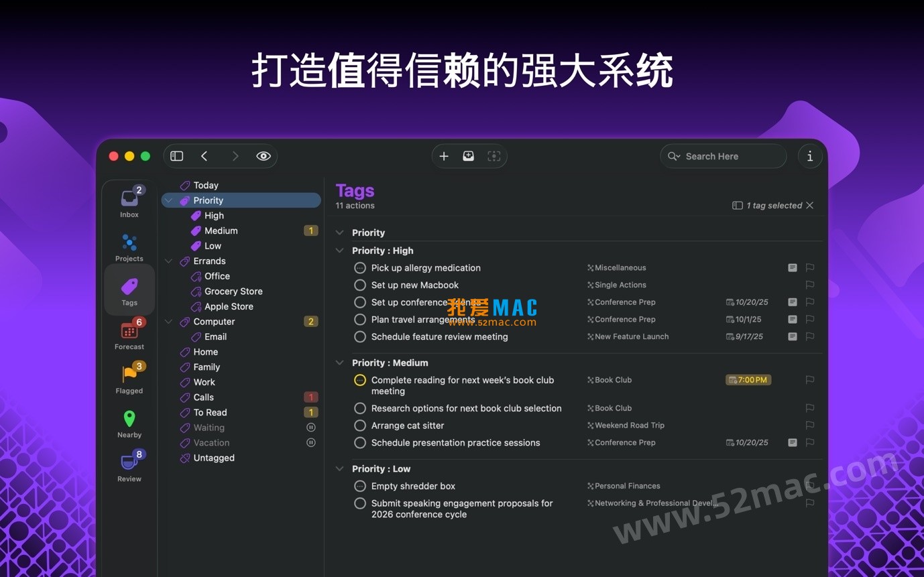Check off 'Arrange cat sitter' task
924x577 pixels.
360,425
